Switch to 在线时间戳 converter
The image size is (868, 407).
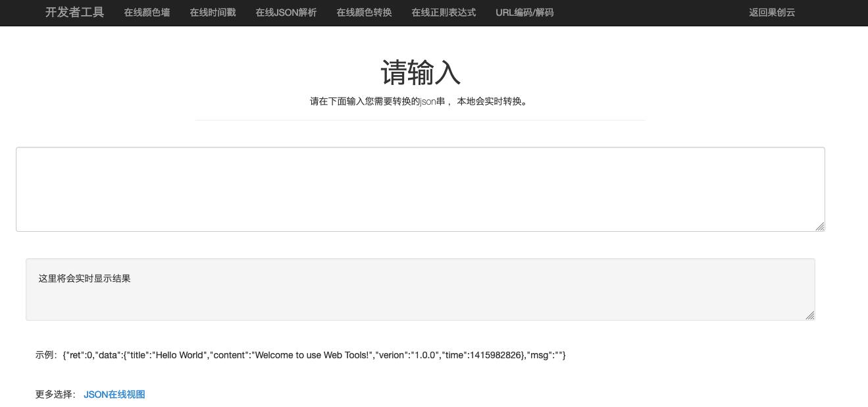(212, 13)
